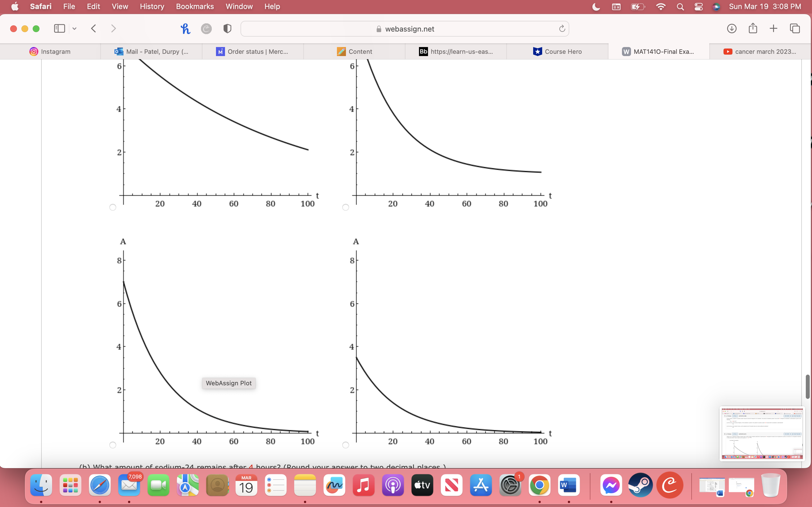Navigate back using the back button
The image size is (812, 507).
93,28
